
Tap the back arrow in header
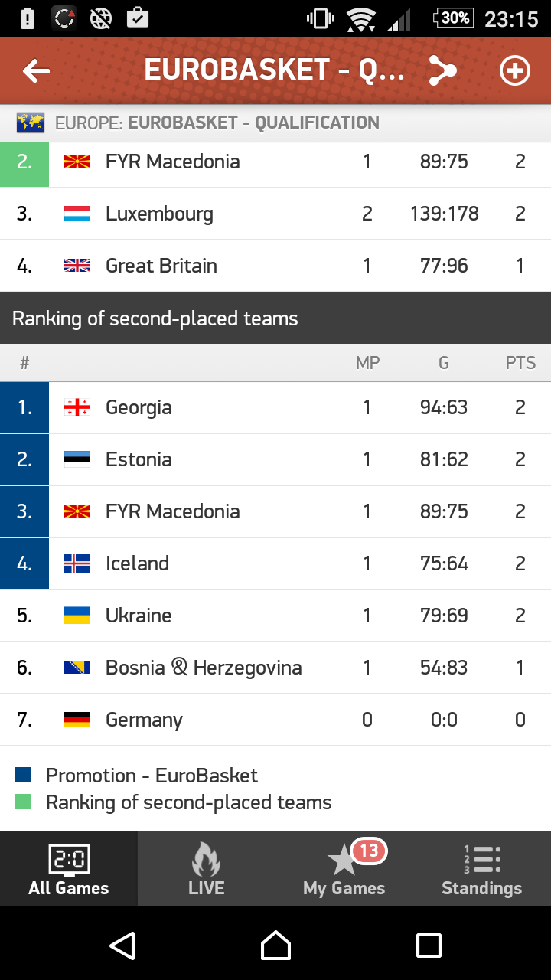click(36, 71)
